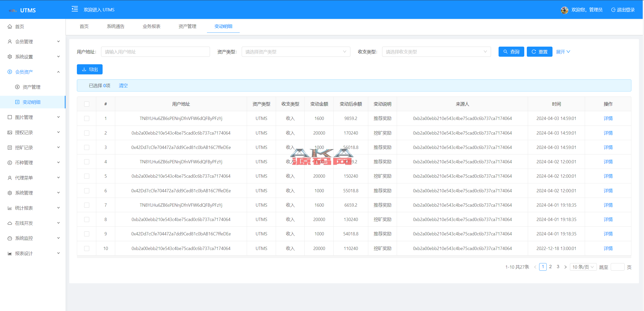Open the 10 条/页 page size selector

click(x=583, y=267)
